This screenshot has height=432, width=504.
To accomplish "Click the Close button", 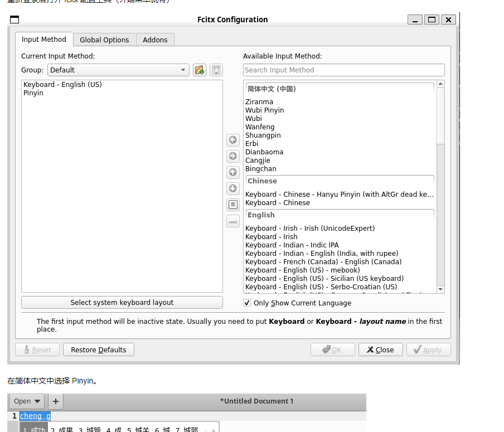I will [381, 350].
